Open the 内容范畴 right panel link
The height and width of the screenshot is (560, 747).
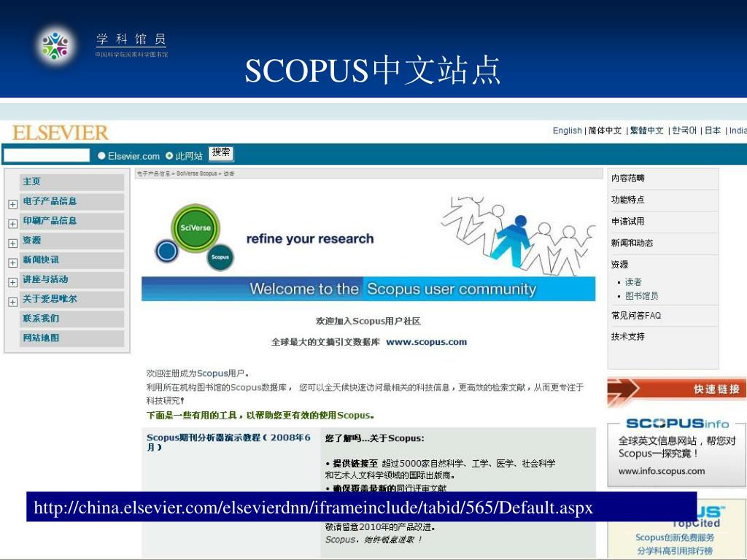coord(628,178)
